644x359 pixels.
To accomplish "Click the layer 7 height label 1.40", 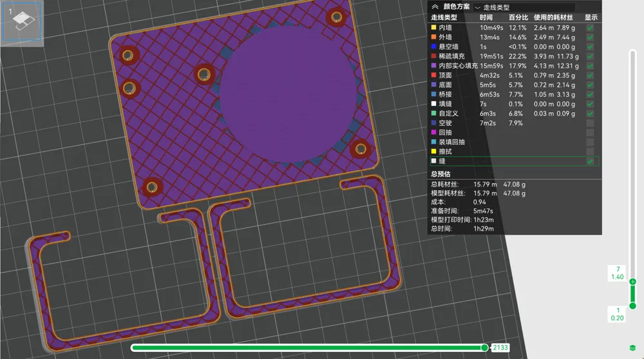I will (x=618, y=277).
